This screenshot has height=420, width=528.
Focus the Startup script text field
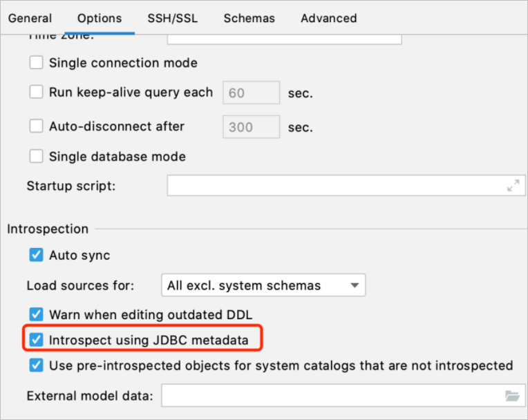[x=335, y=186]
